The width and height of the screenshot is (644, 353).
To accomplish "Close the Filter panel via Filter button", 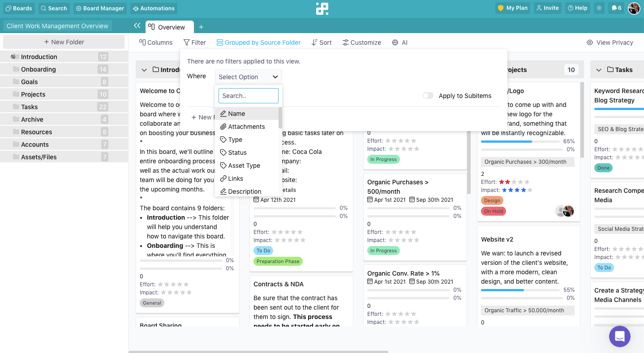I will [195, 43].
